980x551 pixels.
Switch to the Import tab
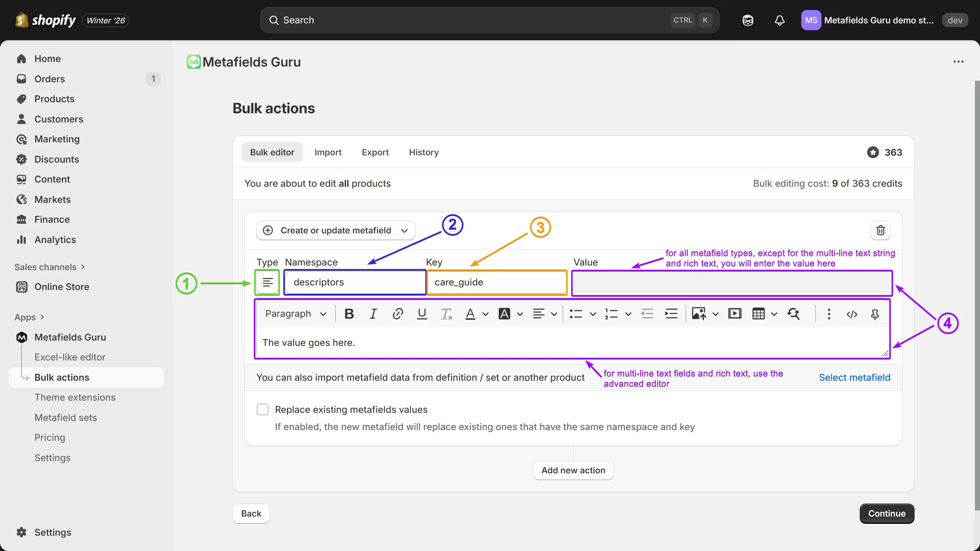click(328, 152)
